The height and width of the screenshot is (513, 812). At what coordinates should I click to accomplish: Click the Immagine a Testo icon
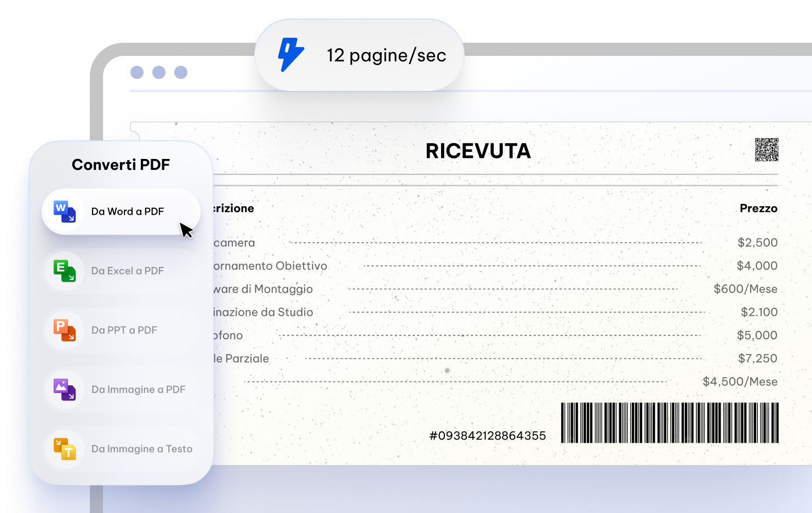pyautogui.click(x=65, y=448)
